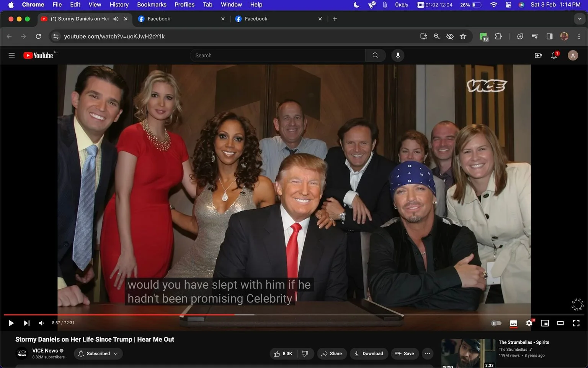
Task: Click the Share button
Action: 332,353
